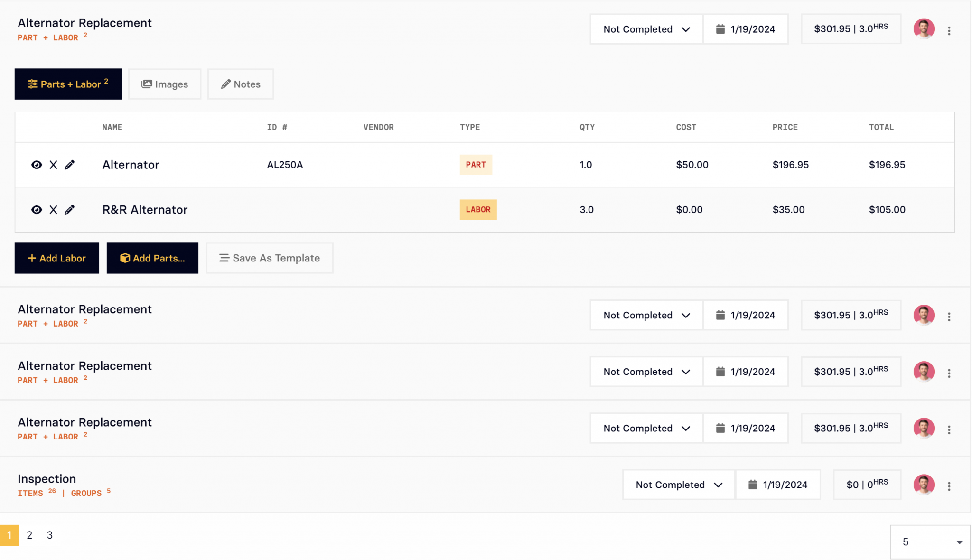
Task: Open the Notes tab
Action: click(x=240, y=84)
